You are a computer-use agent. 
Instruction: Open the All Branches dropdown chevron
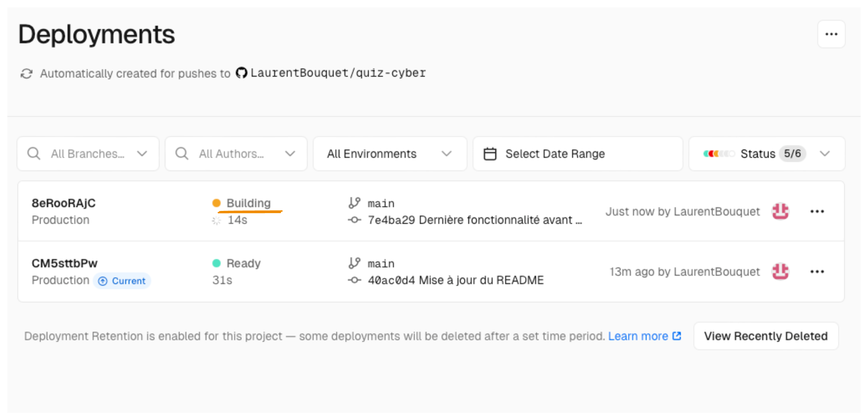coord(143,153)
